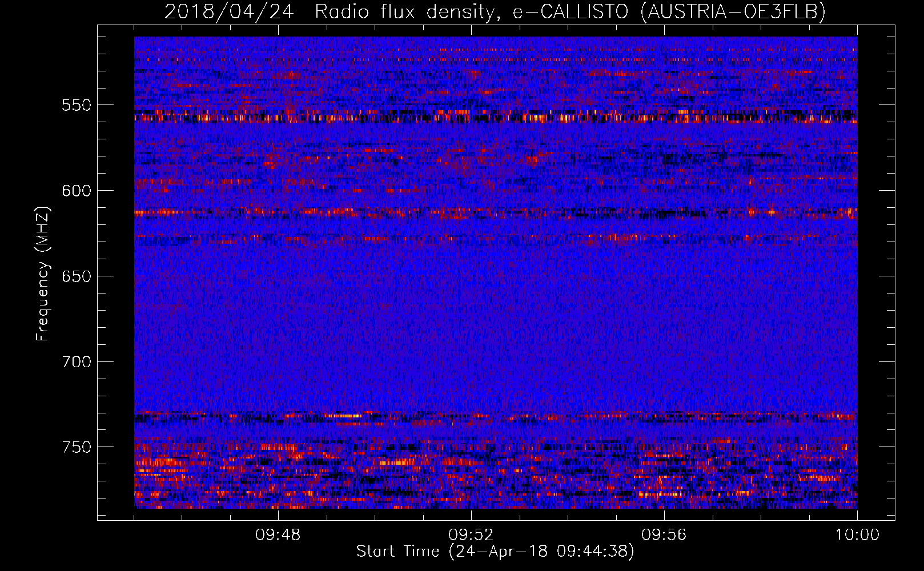Click the Frequency (MHZ) axis title
924x571 pixels.
click(43, 274)
